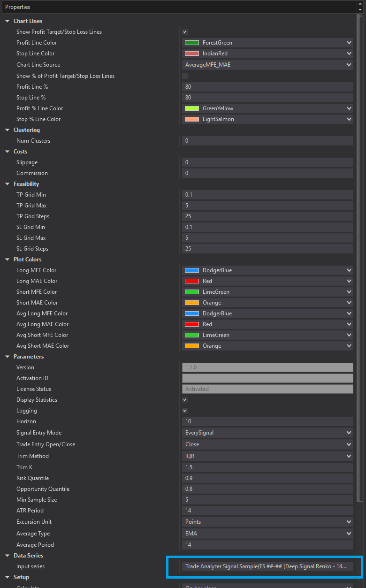Screen dimensions: 366x588
Task: Click the Horizon value field
Action: [x=267, y=421]
